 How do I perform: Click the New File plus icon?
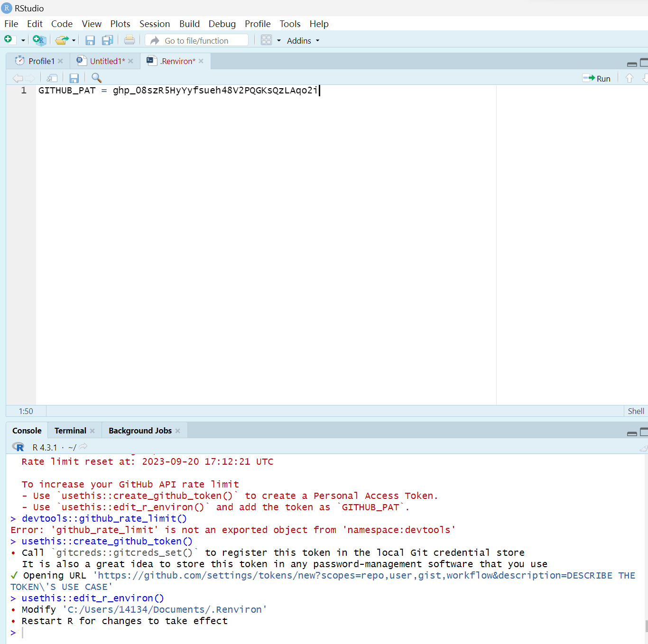8,40
